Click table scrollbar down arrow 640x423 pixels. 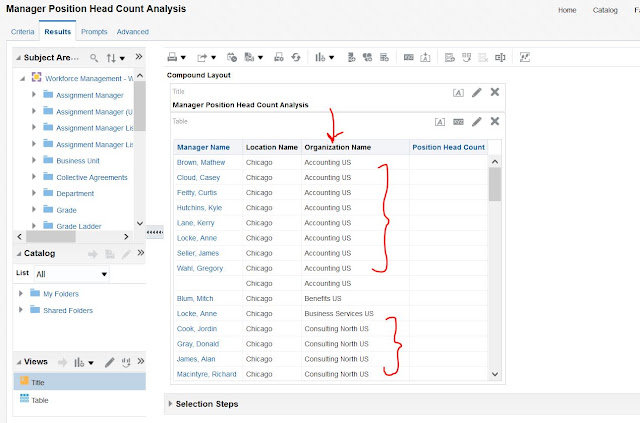[495, 374]
